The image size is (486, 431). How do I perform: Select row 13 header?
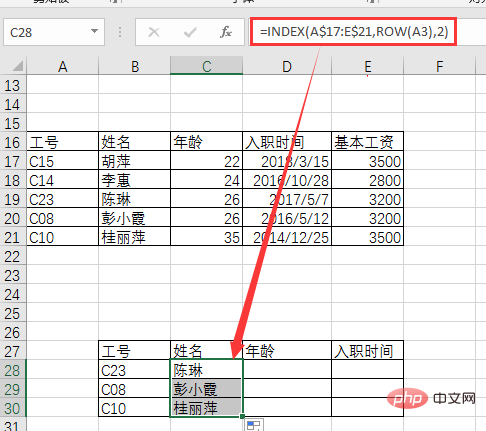tap(13, 85)
